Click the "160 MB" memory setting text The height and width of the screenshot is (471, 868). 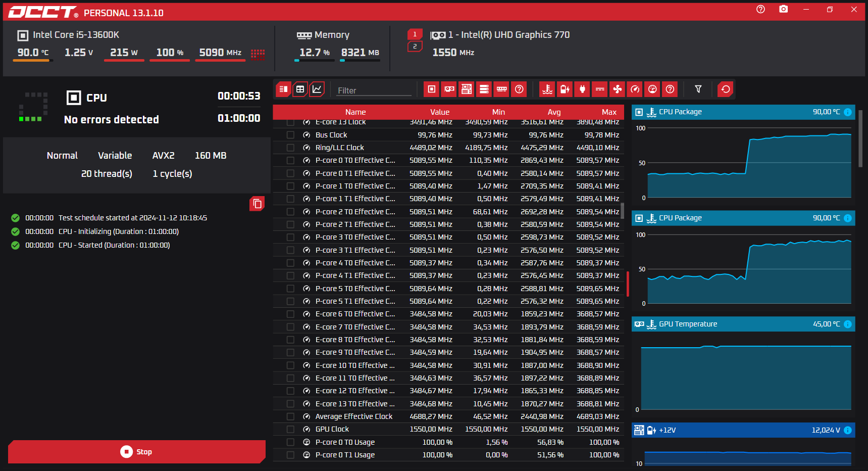point(211,156)
